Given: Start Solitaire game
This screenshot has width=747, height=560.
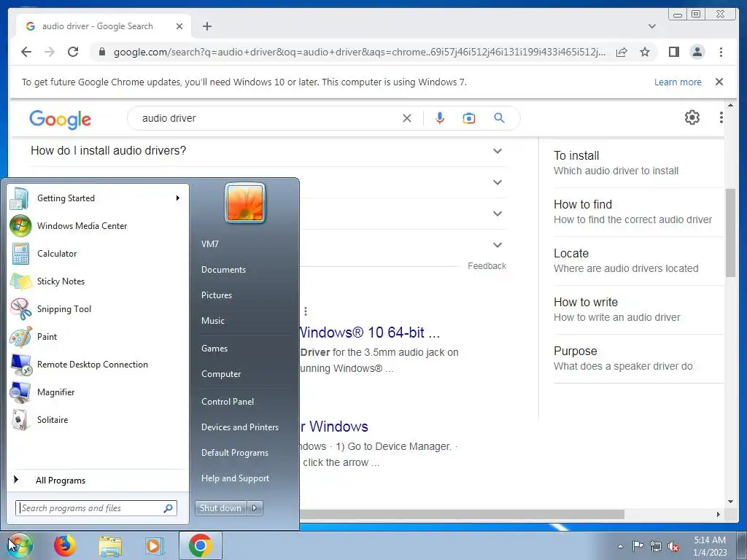Looking at the screenshot, I should click(98, 419).
